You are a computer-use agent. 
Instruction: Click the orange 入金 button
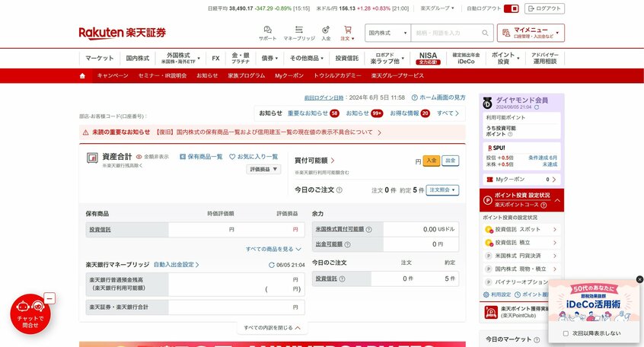point(432,161)
